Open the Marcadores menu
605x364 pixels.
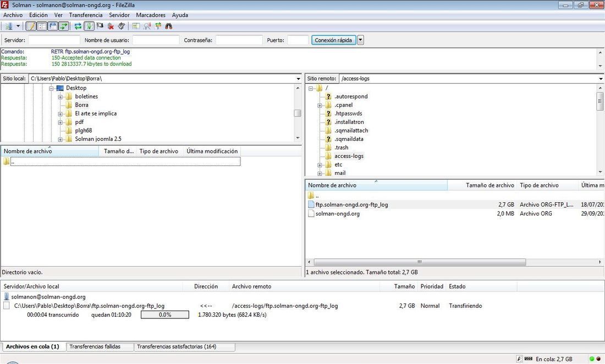point(151,15)
